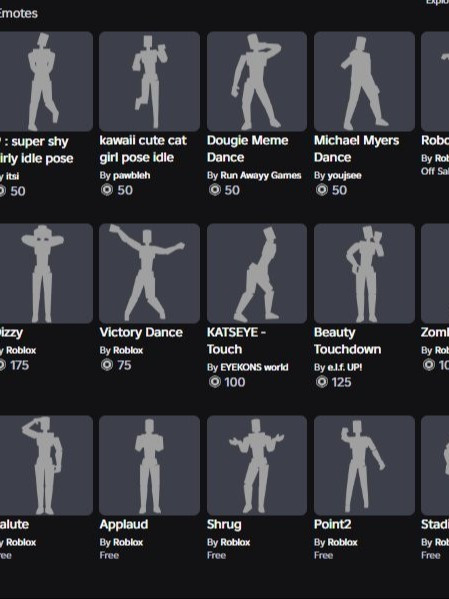This screenshot has width=449, height=599.
Task: Click the kawaii cute cat girl pose thumbnail
Action: [149, 81]
